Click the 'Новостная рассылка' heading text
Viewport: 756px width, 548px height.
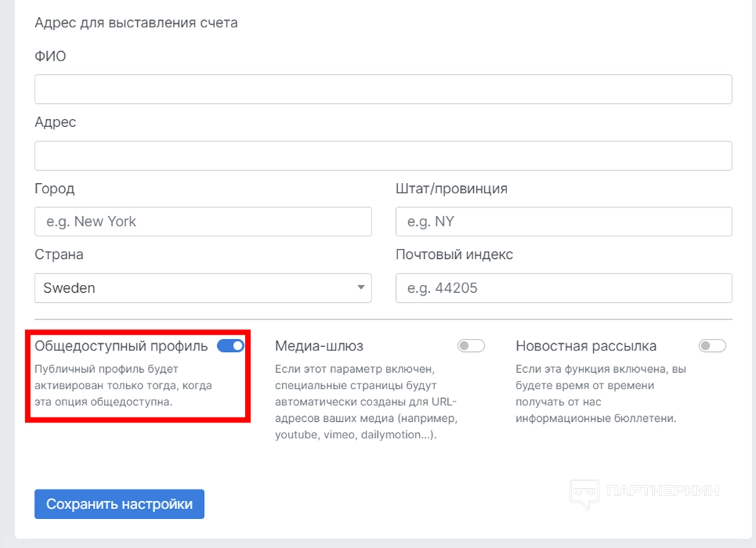[586, 346]
